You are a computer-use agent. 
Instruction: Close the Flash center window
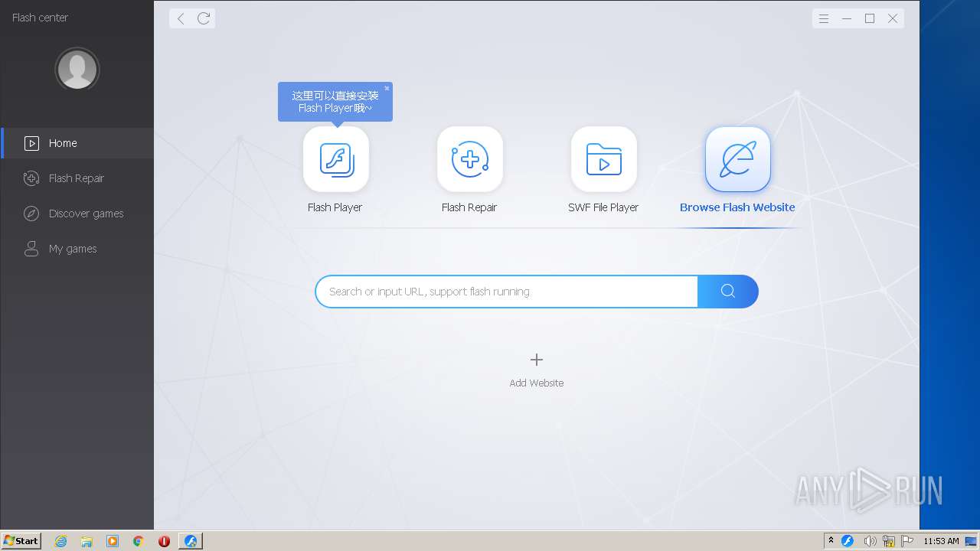coord(893,18)
